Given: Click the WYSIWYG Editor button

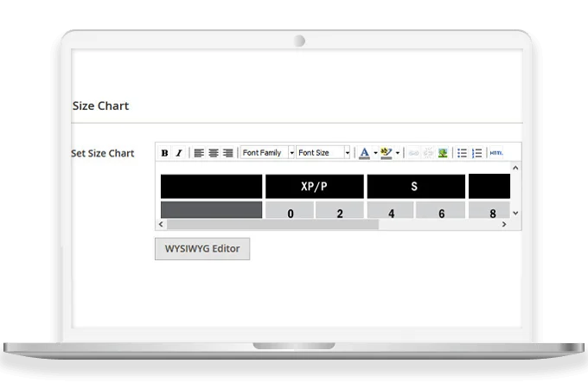Looking at the screenshot, I should click(202, 248).
